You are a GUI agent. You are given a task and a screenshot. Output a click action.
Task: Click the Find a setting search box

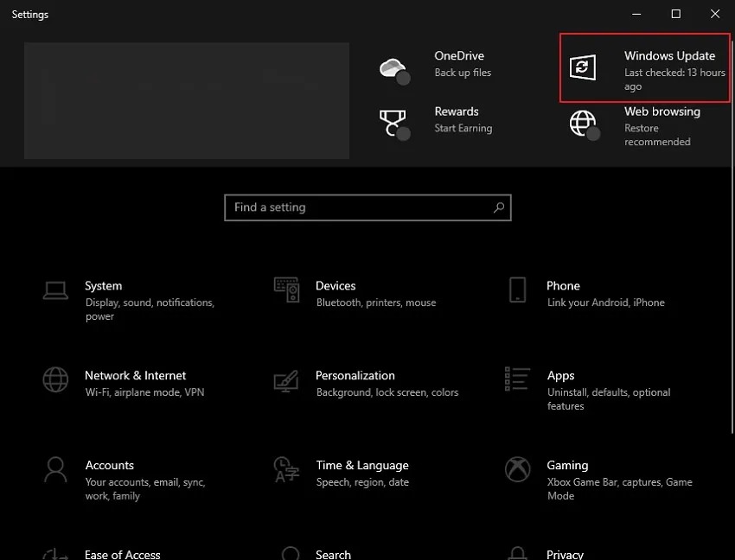pyautogui.click(x=367, y=207)
